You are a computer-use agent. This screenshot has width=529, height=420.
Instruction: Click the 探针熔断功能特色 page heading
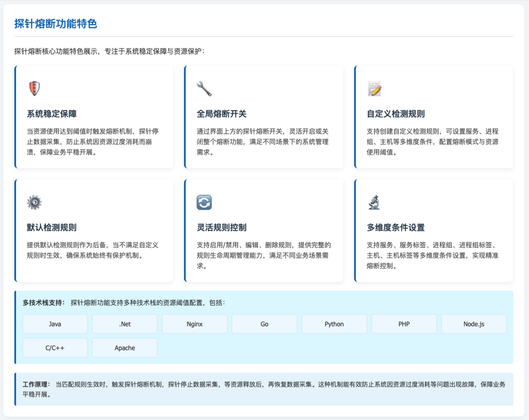(56, 24)
